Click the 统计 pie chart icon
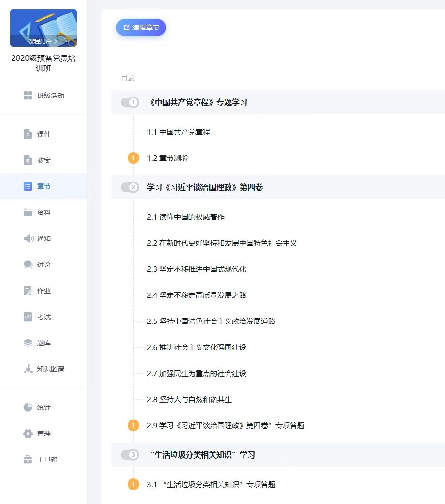 [28, 407]
